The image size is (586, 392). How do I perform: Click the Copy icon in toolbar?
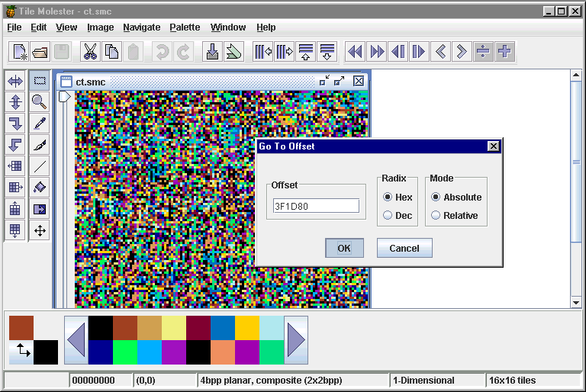pos(111,52)
